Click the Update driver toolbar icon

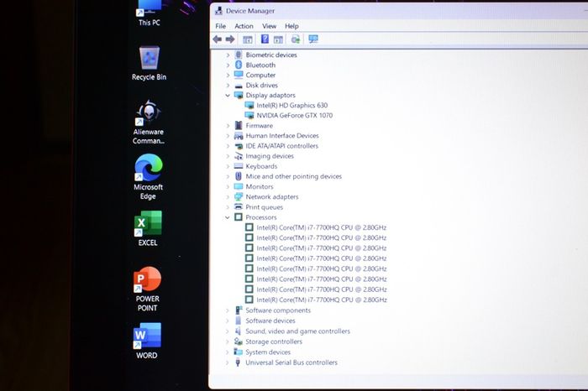(x=296, y=39)
